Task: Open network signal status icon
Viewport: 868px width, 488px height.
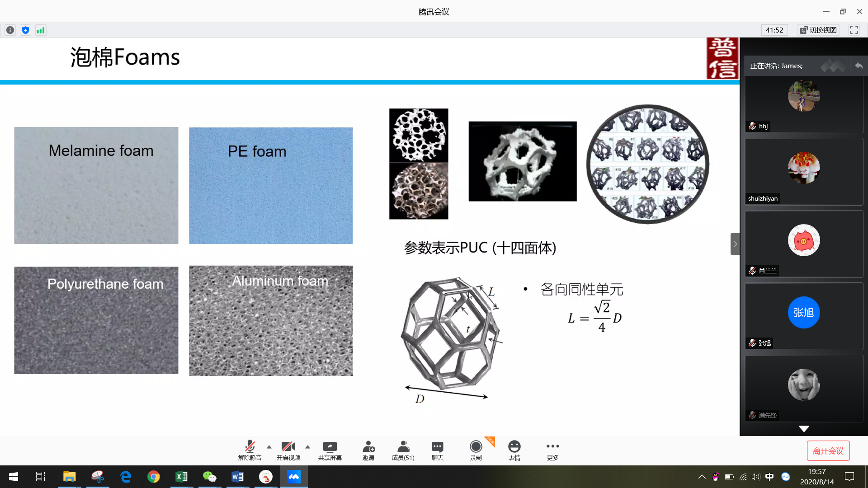Action: click(x=41, y=30)
